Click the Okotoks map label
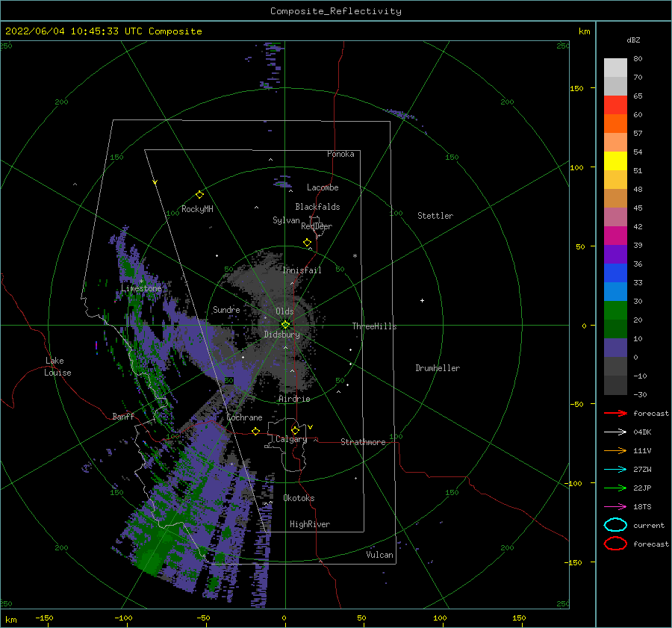The image size is (672, 628). click(299, 498)
